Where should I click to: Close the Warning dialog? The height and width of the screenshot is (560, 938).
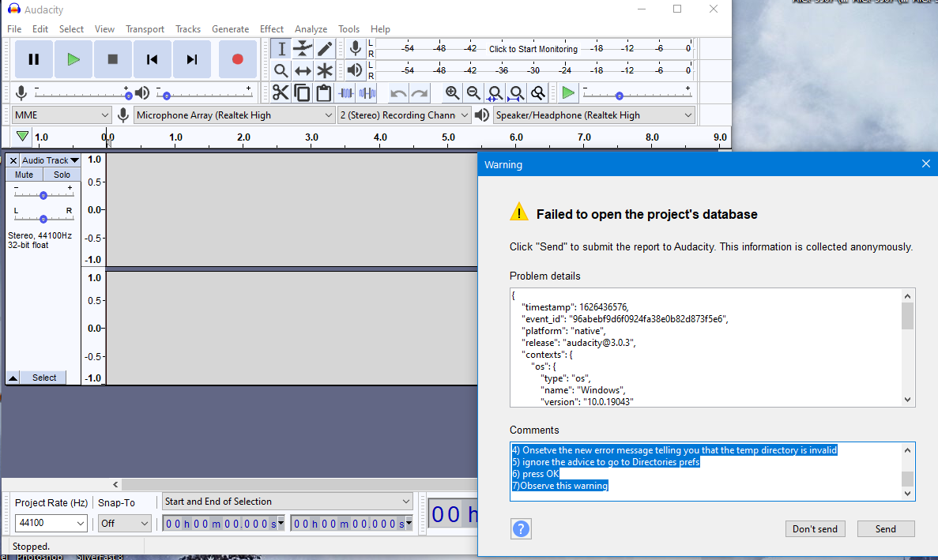tap(925, 163)
